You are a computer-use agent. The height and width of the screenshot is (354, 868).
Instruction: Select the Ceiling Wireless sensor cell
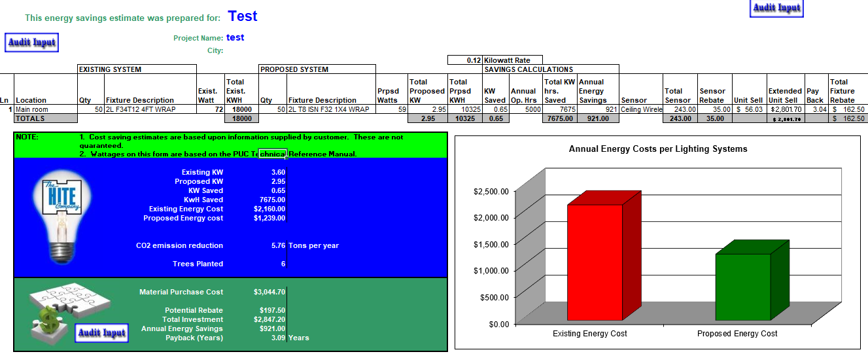[641, 109]
